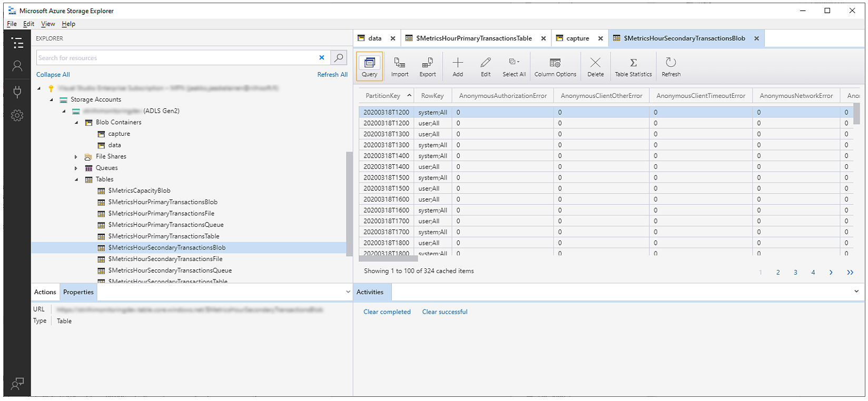This screenshot has width=868, height=401.
Task: Open Table Statistics sigma icon
Action: click(634, 67)
